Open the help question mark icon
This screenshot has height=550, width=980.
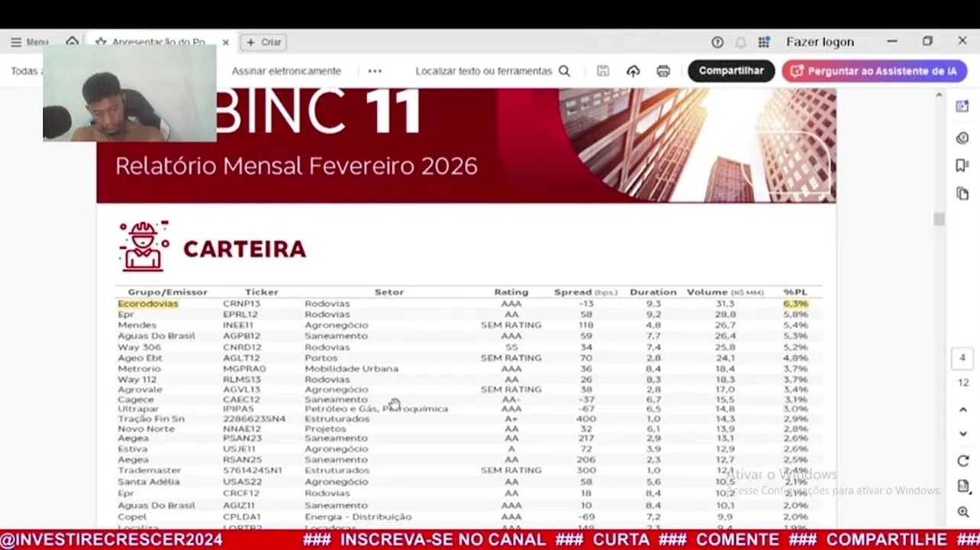point(717,42)
